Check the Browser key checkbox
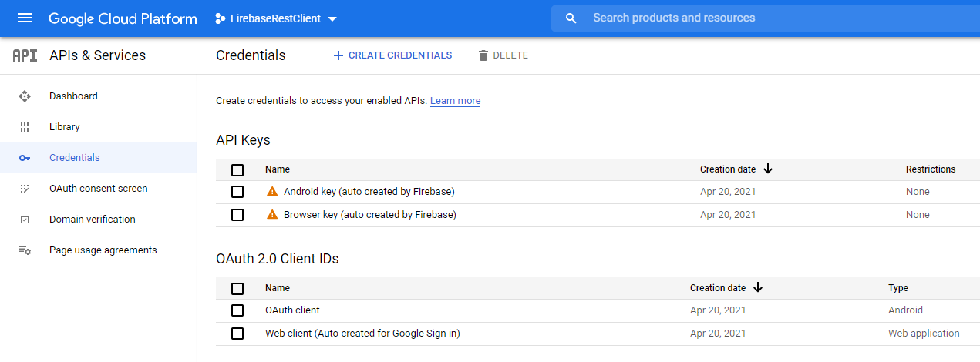Image resolution: width=980 pixels, height=362 pixels. pyautogui.click(x=237, y=215)
